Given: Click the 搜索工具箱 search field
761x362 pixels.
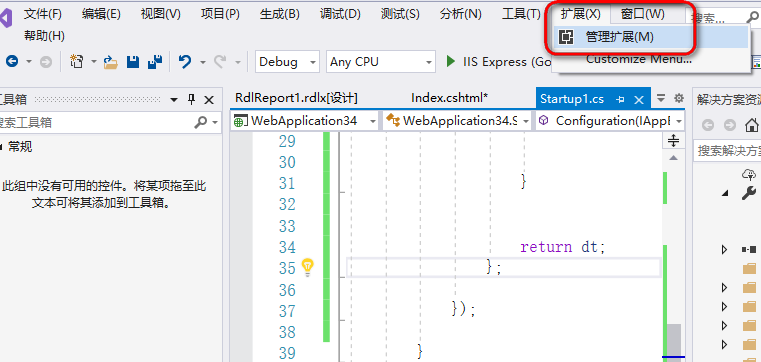Looking at the screenshot, I should pos(97,122).
